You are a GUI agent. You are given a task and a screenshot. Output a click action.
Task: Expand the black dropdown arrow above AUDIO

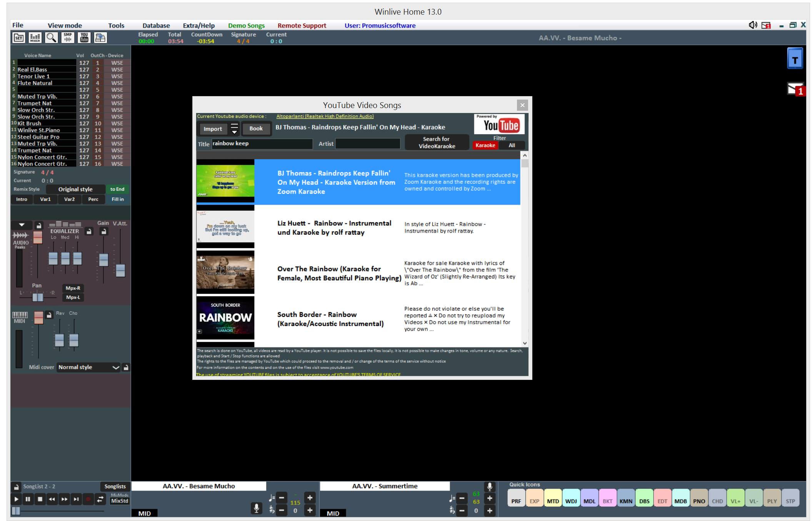(22, 225)
